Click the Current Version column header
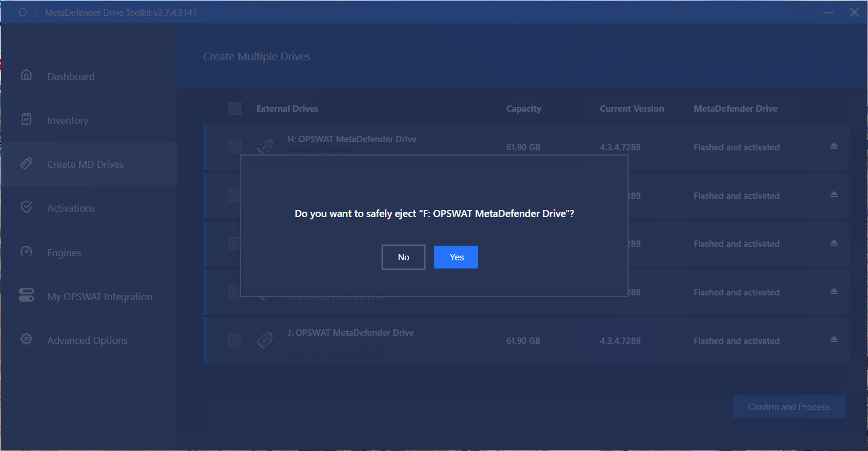 (x=632, y=109)
